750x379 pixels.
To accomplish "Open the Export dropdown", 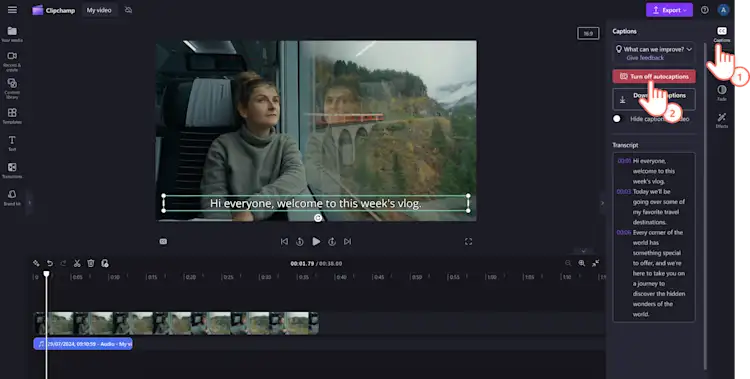I will (669, 10).
